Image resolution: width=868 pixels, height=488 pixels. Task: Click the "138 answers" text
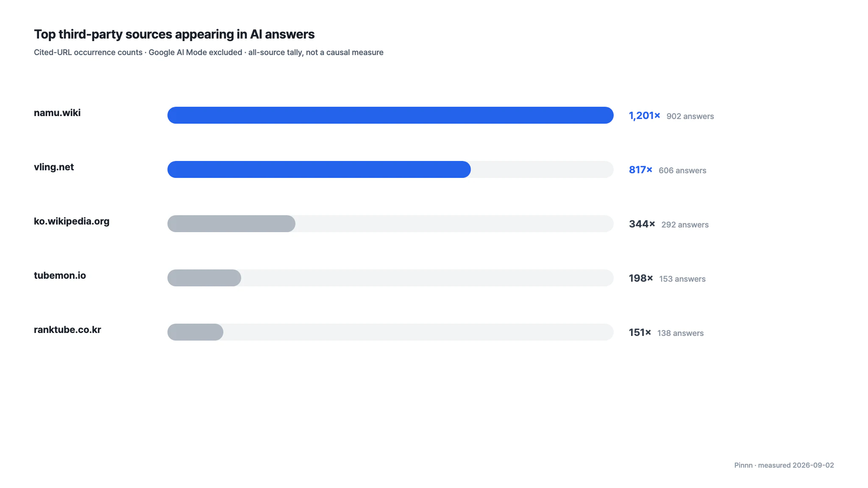680,333
